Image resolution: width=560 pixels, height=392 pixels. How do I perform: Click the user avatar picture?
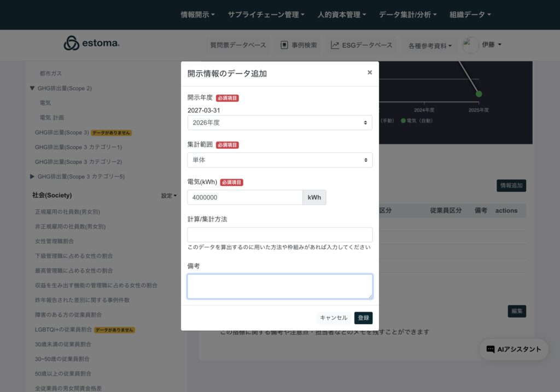point(470,45)
